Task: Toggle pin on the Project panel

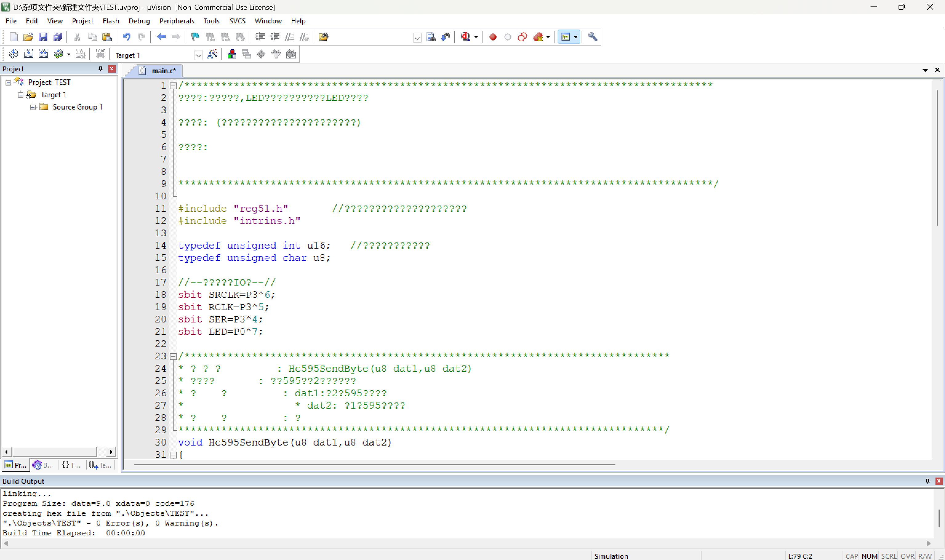Action: coord(100,69)
